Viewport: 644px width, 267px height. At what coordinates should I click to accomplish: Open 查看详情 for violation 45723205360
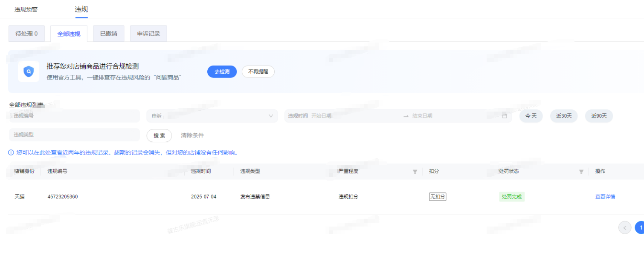[x=605, y=197]
